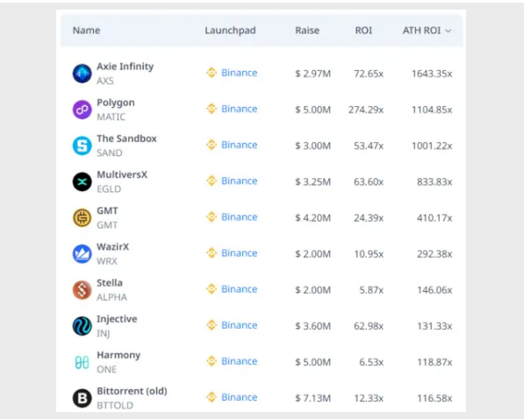The image size is (530, 420).
Task: Click the MultiversX EGLD coin logo
Action: pos(82,182)
